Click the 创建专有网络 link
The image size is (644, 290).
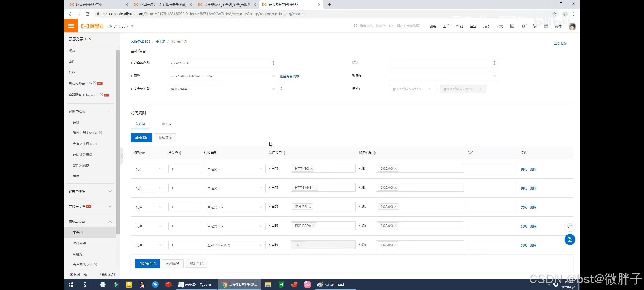pyautogui.click(x=290, y=76)
